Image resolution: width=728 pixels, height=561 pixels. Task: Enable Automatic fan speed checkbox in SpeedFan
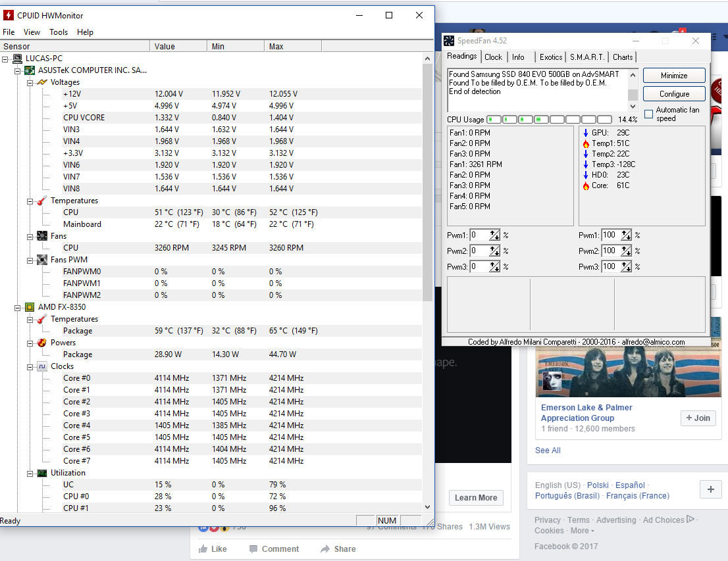[x=648, y=114]
